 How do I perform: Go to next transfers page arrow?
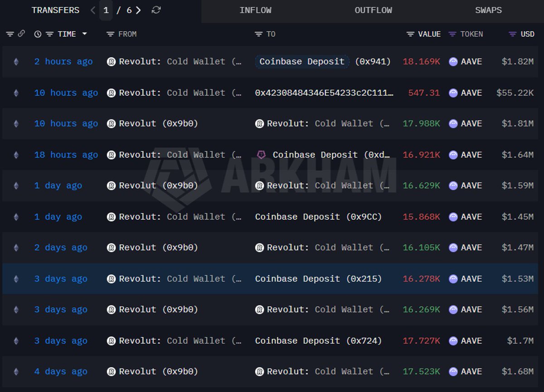(x=138, y=10)
